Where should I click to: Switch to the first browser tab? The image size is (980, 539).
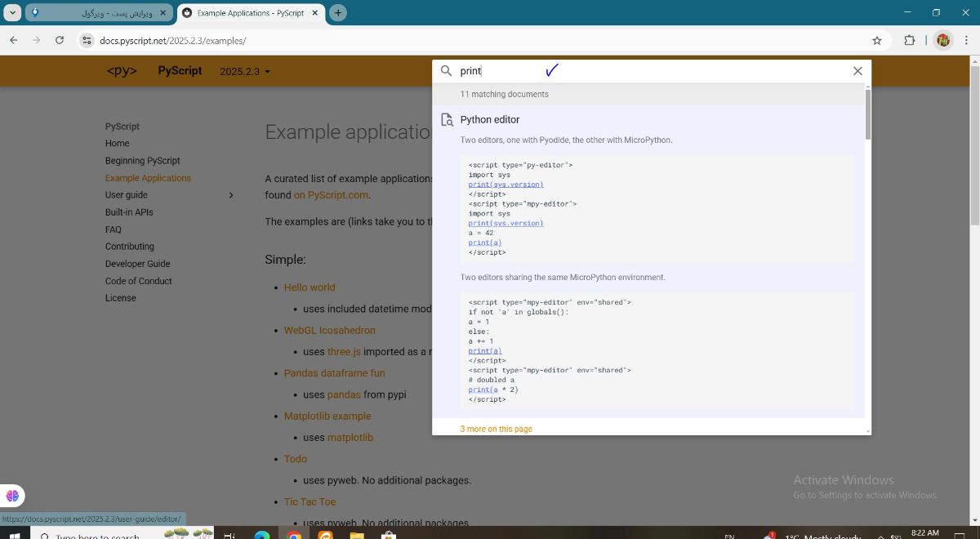(x=98, y=13)
